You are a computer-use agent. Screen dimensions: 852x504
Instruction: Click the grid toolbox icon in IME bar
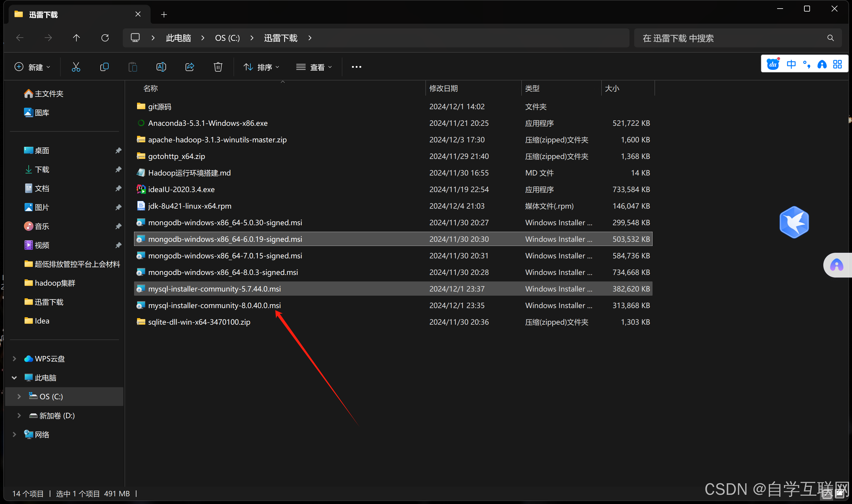[837, 64]
